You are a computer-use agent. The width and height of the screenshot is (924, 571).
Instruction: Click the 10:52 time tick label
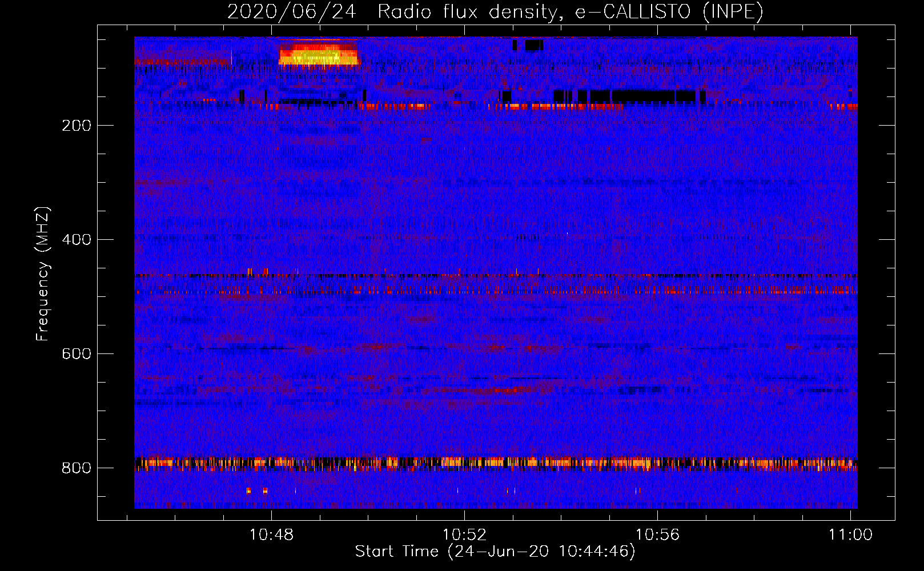(464, 535)
